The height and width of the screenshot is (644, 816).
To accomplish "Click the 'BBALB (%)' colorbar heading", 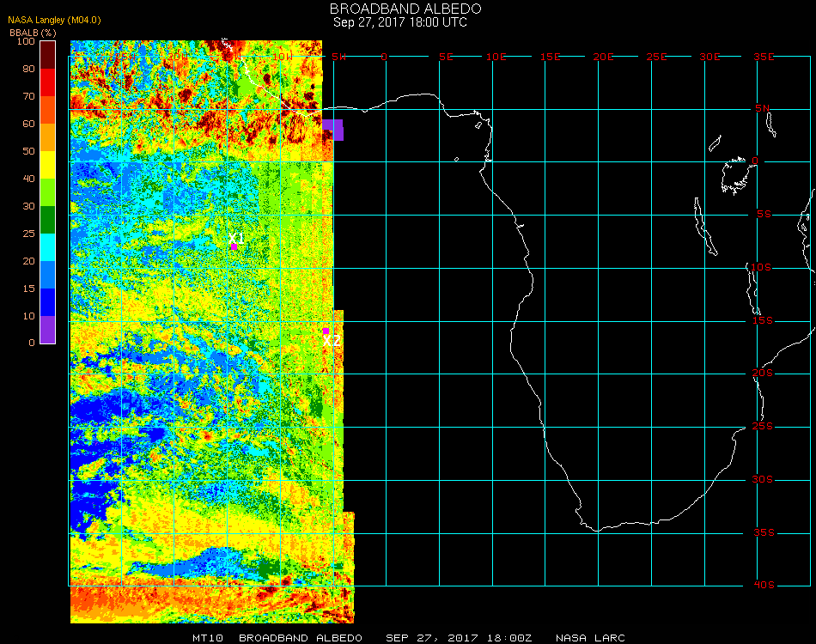I will [x=33, y=33].
